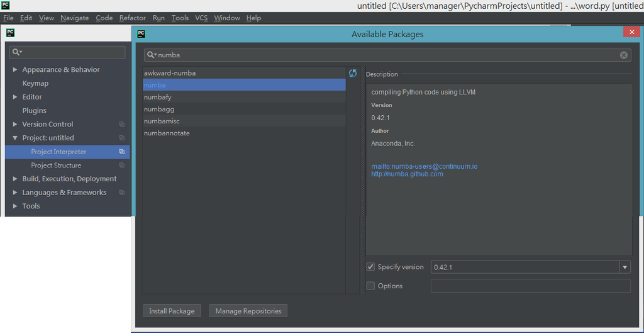Click the settings search magnifier icon
This screenshot has height=333, width=644.
pos(17,52)
